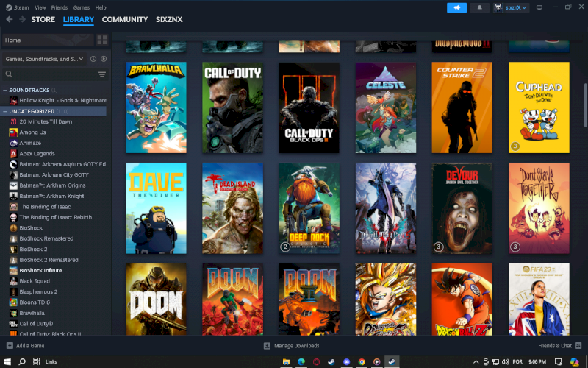Expand the Games, Soundtracks filter dropdown
Screen dimensions: 588x368
[44, 59]
